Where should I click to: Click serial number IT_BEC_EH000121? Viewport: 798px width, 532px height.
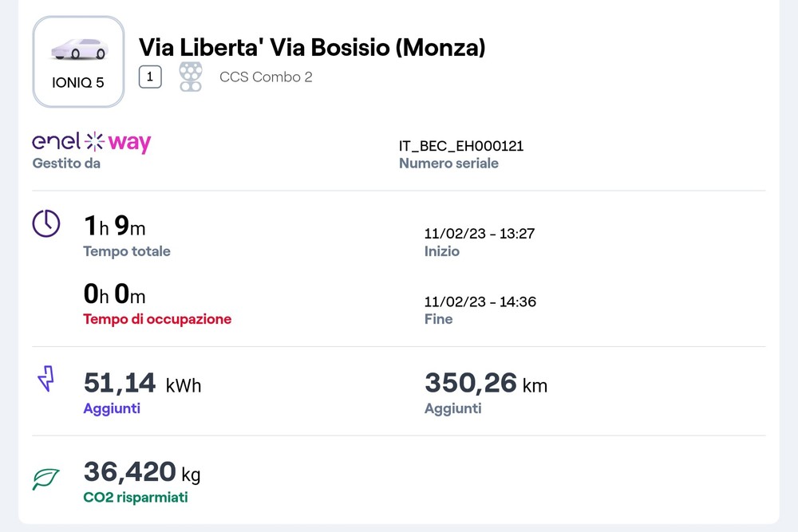coord(461,146)
